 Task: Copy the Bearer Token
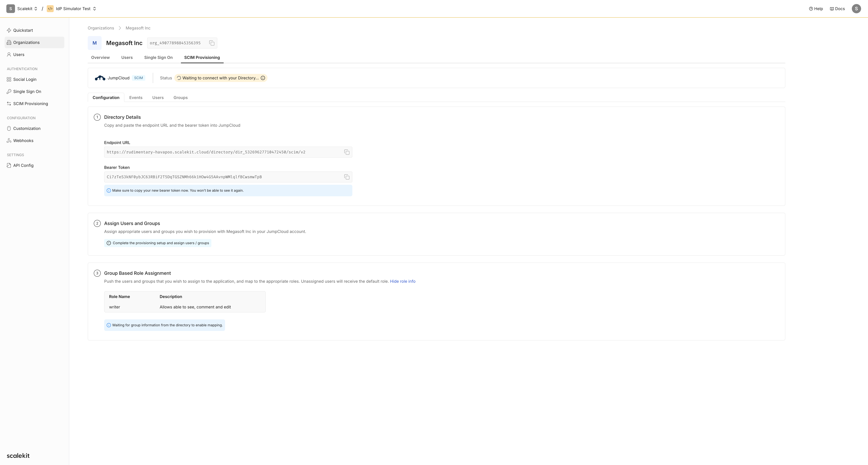pyautogui.click(x=347, y=177)
